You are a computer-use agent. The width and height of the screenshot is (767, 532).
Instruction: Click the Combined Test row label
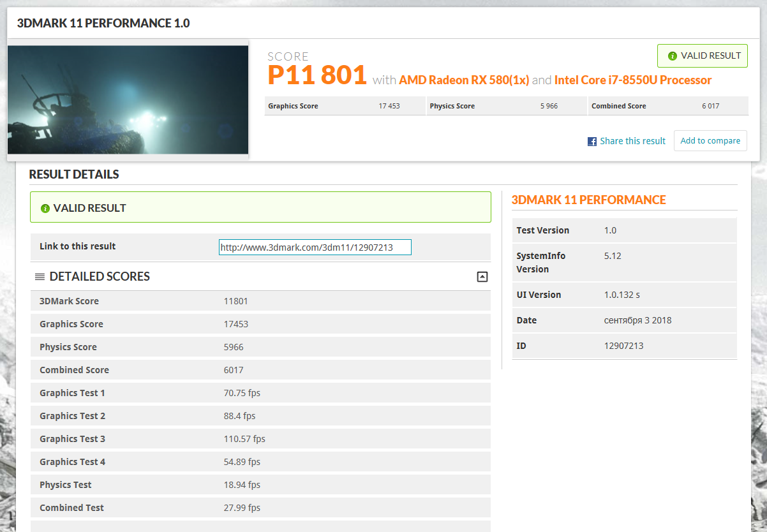(71, 508)
